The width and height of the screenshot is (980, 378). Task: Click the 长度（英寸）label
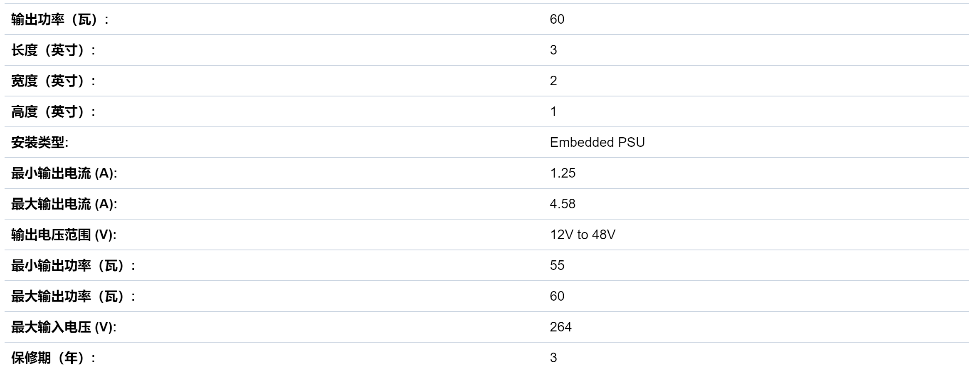pyautogui.click(x=53, y=50)
